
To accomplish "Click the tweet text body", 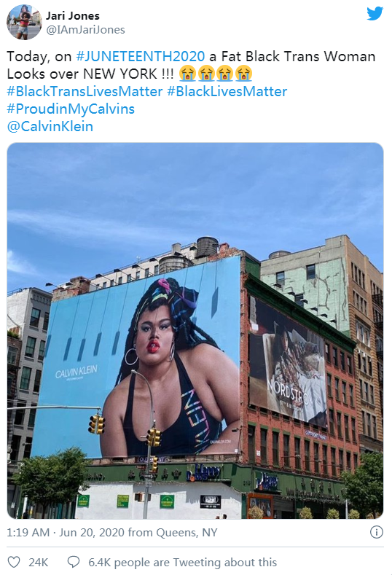I will [x=192, y=91].
